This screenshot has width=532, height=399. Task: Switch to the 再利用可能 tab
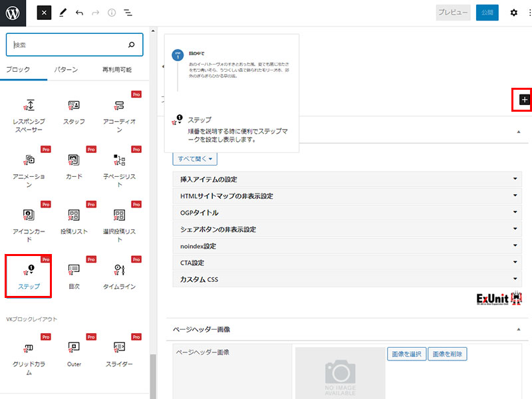pyautogui.click(x=116, y=70)
